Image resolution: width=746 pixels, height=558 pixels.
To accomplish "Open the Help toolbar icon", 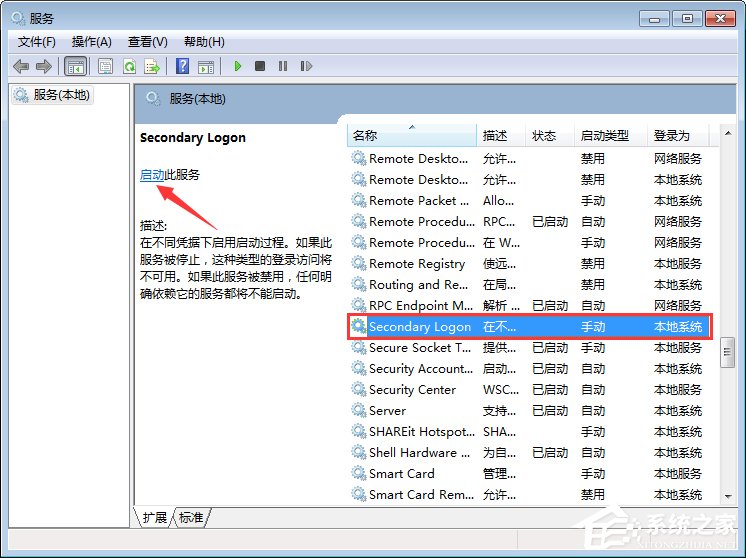I will [182, 66].
